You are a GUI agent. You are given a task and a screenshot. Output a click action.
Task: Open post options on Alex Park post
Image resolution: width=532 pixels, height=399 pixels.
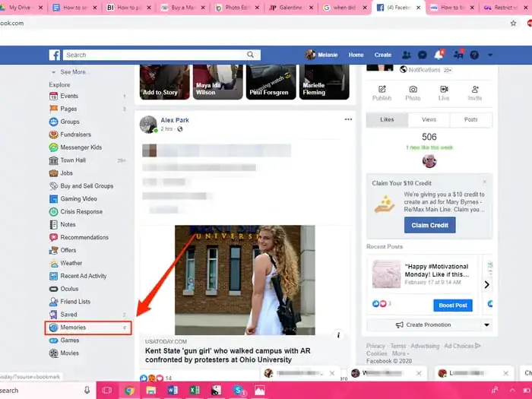[x=348, y=119]
